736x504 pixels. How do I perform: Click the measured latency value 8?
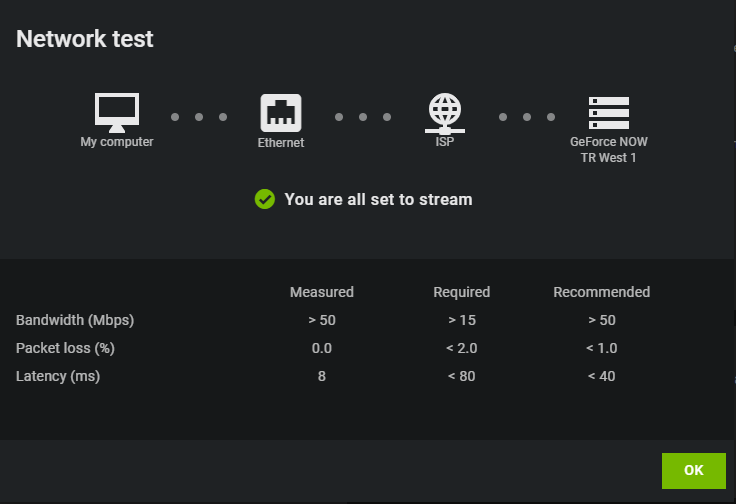[x=321, y=376]
